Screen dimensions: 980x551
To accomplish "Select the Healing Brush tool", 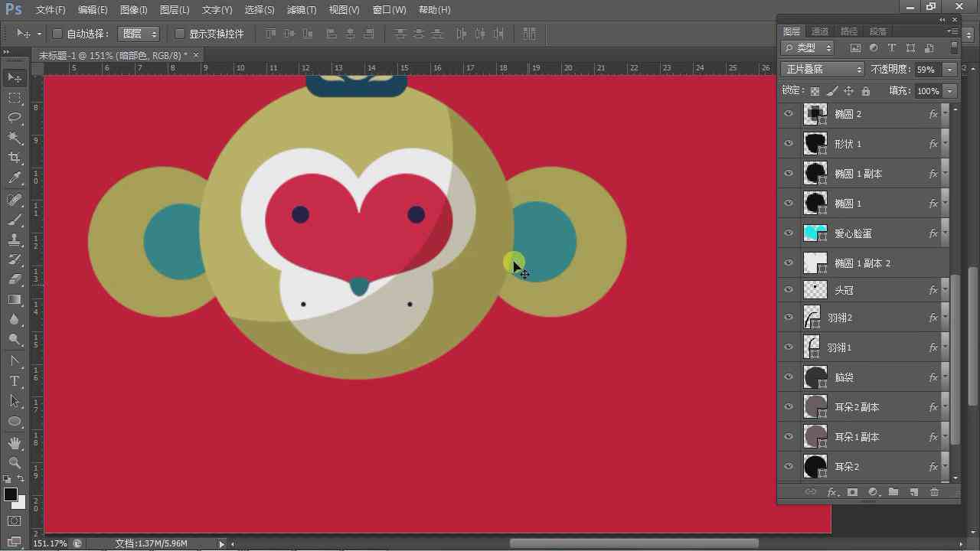I will [x=15, y=200].
